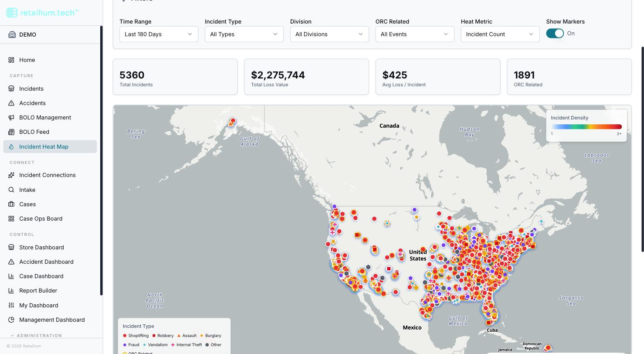
Task: Open the Time Range dropdown
Action: pyautogui.click(x=159, y=34)
